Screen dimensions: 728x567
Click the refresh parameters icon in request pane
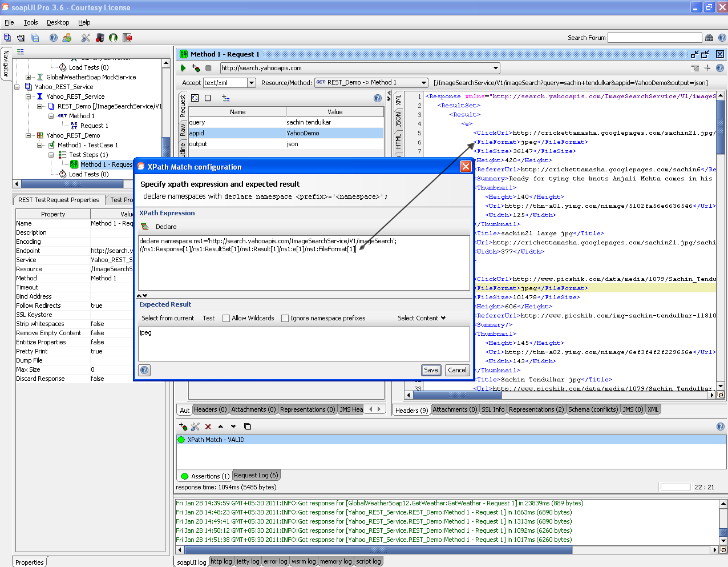tap(195, 98)
